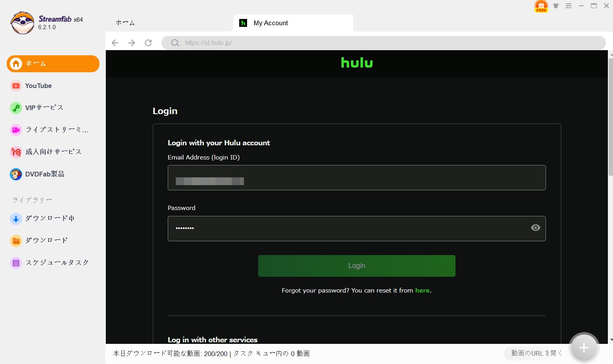Screen dimensions: 613x364
Task: Select 成人向けサービス in sidebar
Action: coord(53,152)
